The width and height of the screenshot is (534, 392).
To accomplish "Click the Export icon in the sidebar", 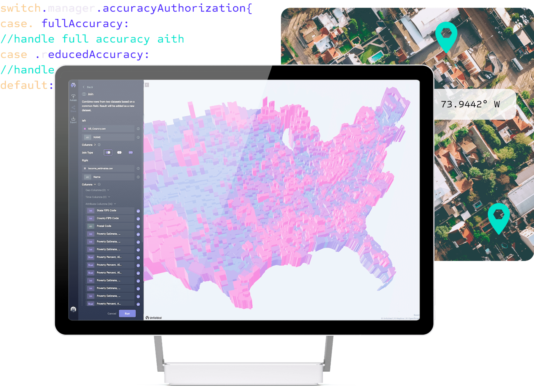I will point(73,120).
